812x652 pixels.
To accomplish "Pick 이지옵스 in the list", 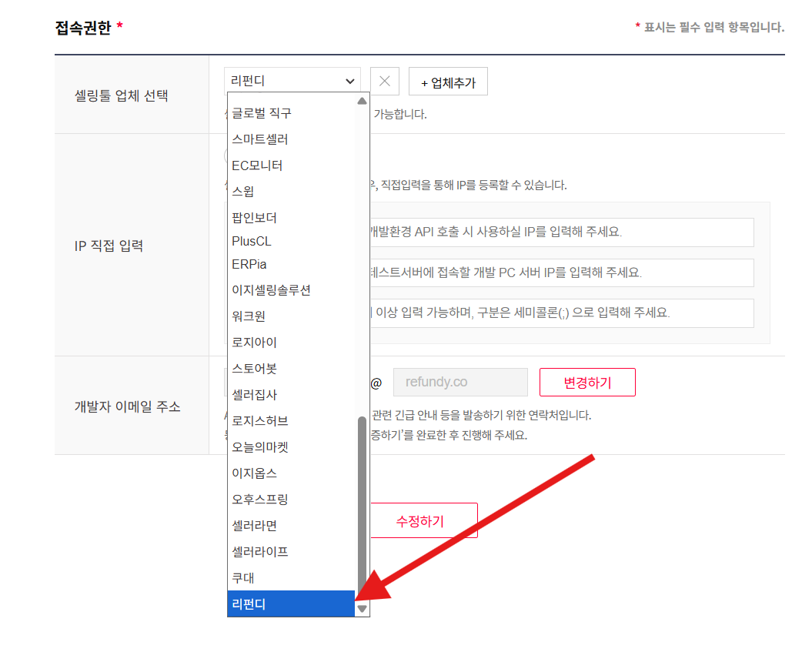I will coord(291,473).
